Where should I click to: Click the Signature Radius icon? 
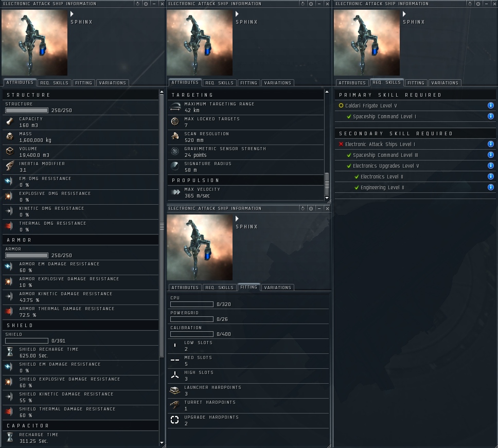175,166
